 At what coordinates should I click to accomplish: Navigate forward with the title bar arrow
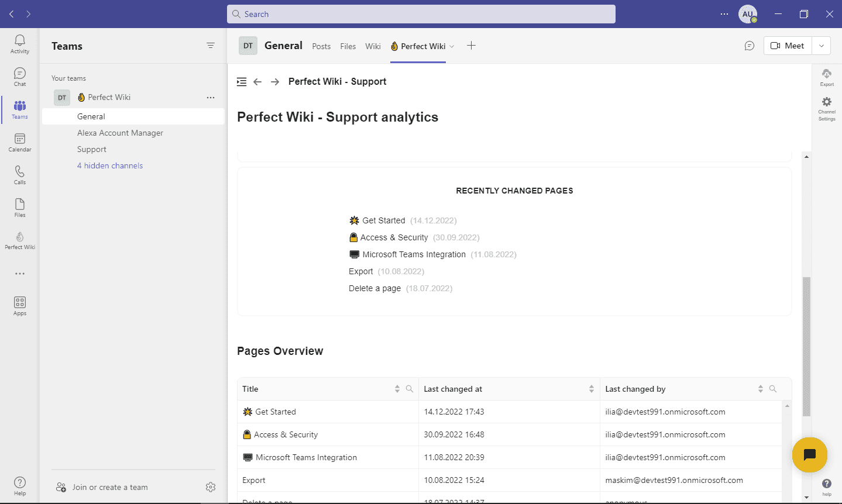click(28, 14)
